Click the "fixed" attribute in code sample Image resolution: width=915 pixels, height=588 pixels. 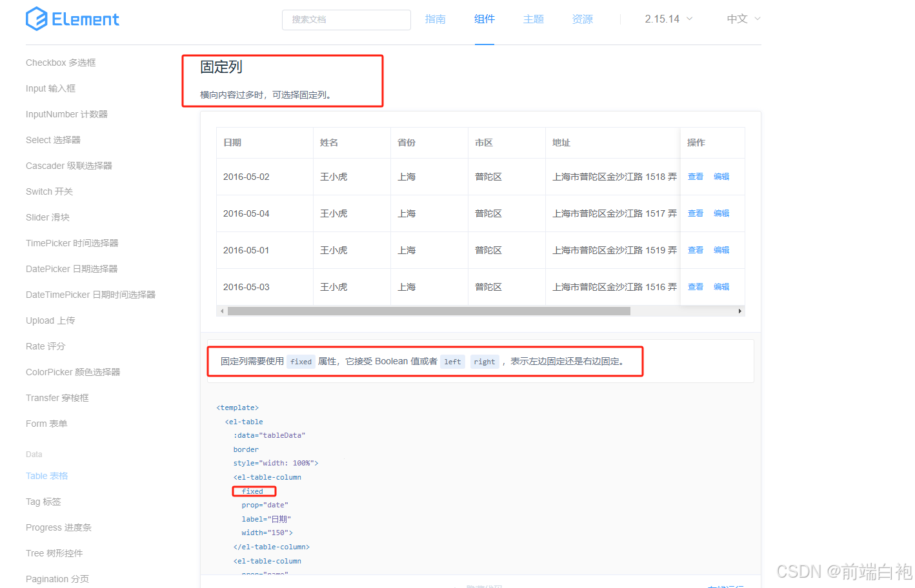point(252,491)
